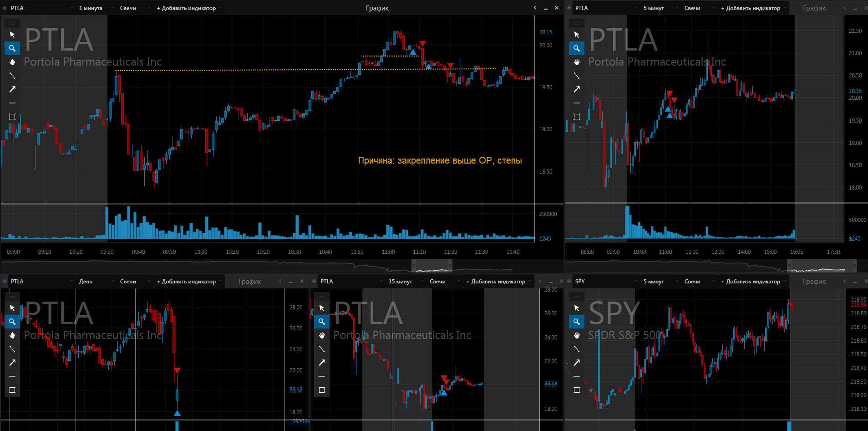
Task: Select horizontal line tool in 1 минута chart
Action: click(x=12, y=103)
